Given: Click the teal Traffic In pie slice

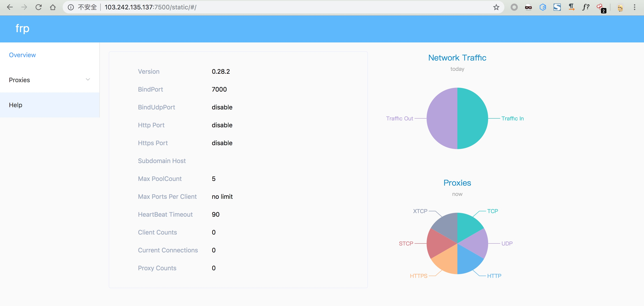Looking at the screenshot, I should coord(473,118).
